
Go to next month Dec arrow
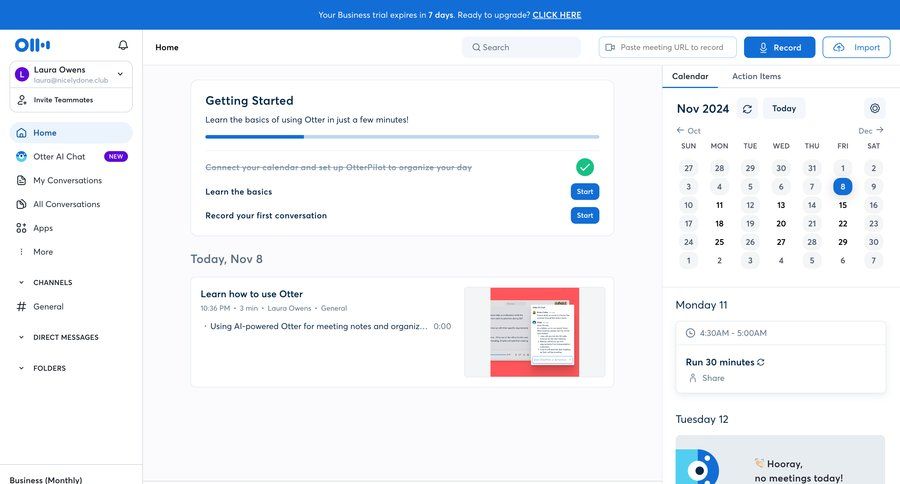coord(879,130)
